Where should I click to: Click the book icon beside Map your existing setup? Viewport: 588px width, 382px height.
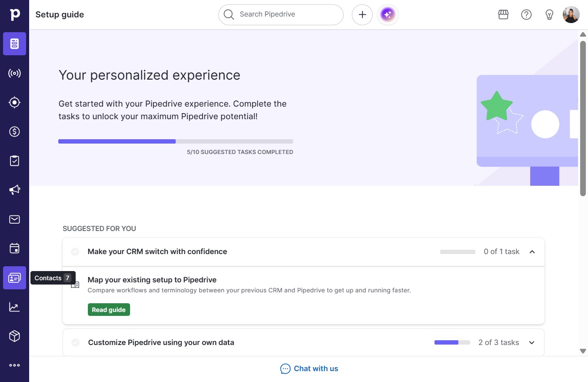click(x=75, y=285)
